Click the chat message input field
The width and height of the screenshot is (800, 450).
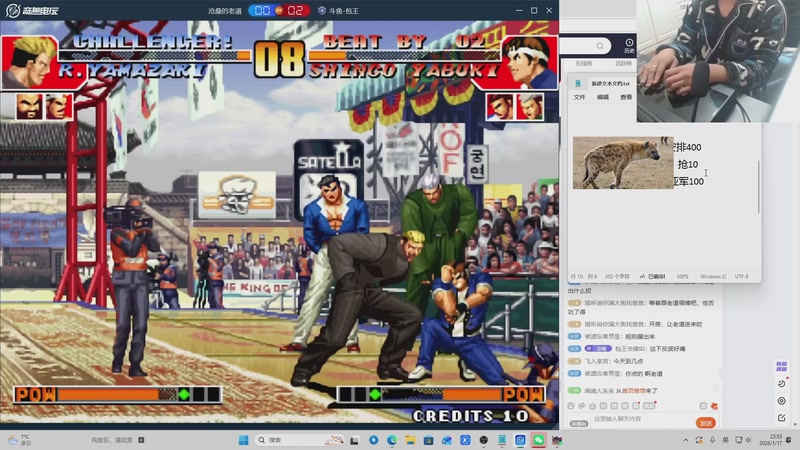643,419
